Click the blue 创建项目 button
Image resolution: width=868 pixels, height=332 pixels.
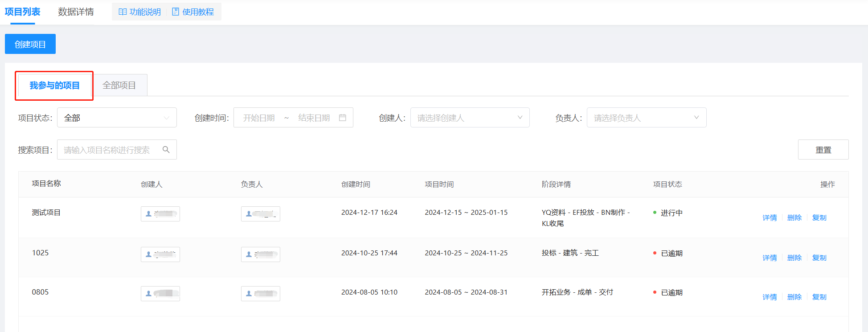30,44
